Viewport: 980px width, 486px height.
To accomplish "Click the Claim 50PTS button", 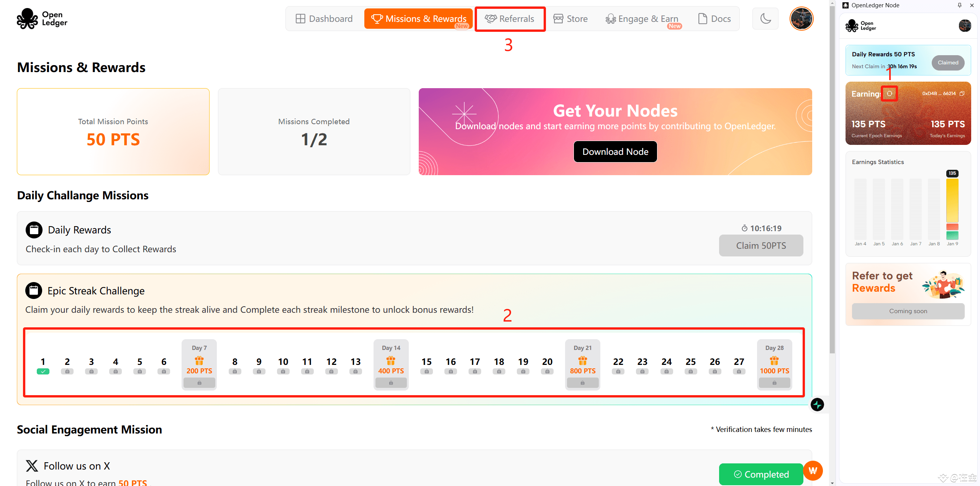I will pyautogui.click(x=760, y=246).
